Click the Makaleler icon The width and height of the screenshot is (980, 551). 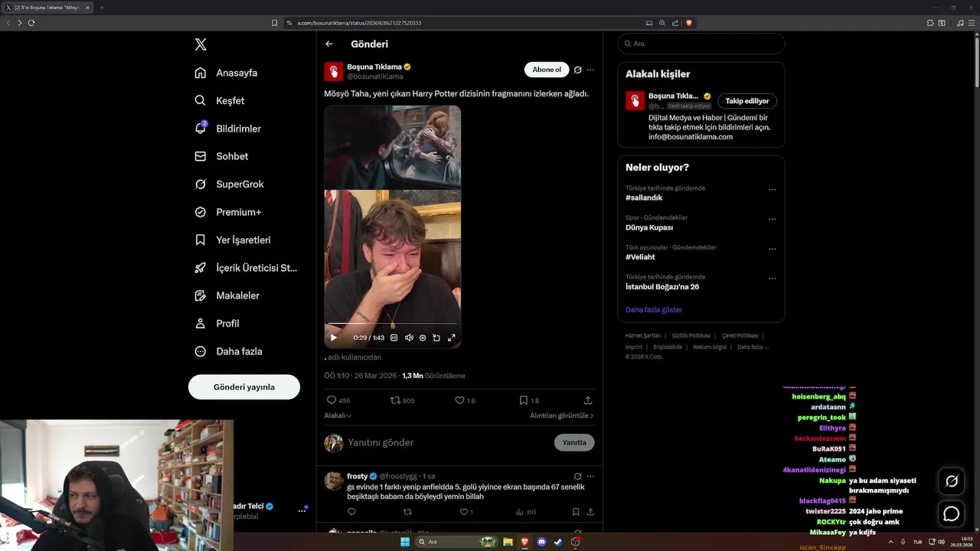coord(200,295)
